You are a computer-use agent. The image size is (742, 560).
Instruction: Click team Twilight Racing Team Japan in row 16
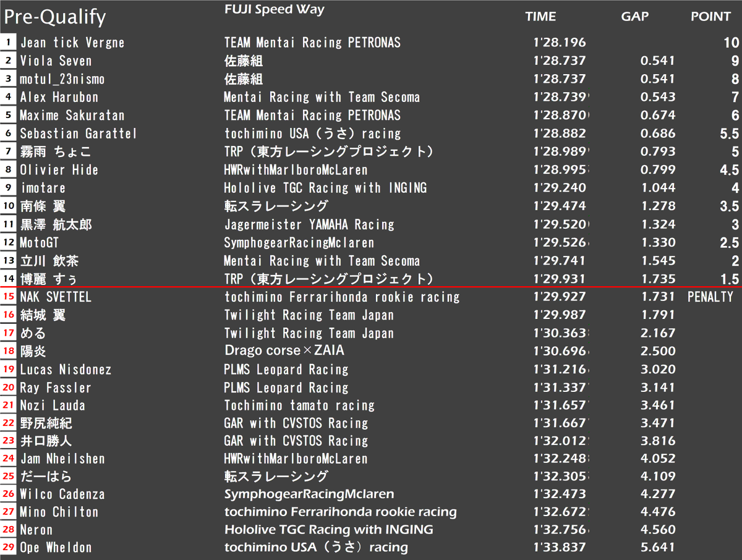click(x=309, y=315)
